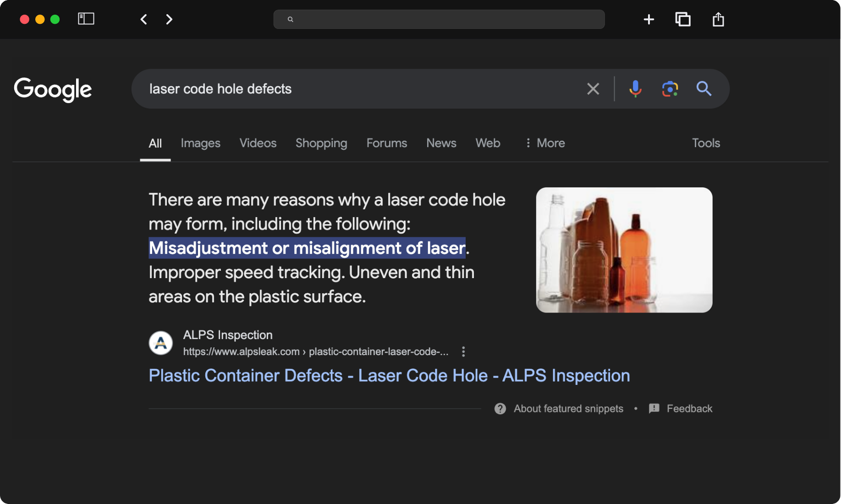Click the ALPS Inspection source name
This screenshot has height=504, width=841.
[x=228, y=335]
